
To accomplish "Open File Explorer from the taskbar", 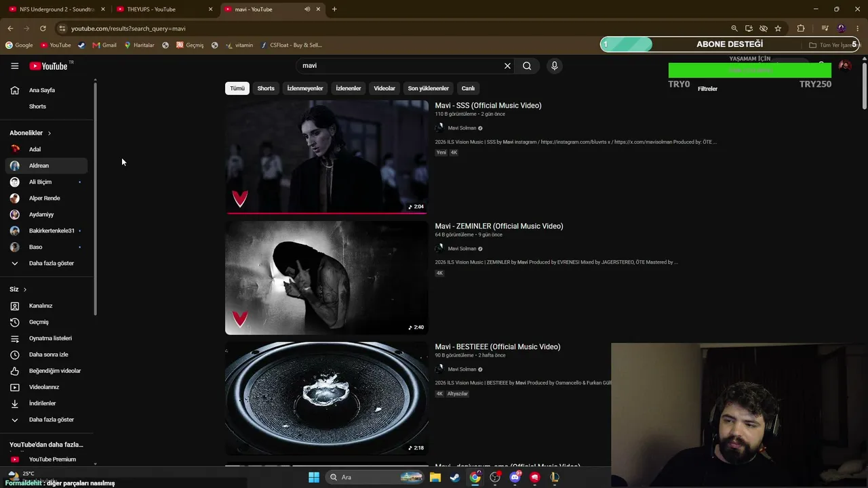I will coord(435,477).
